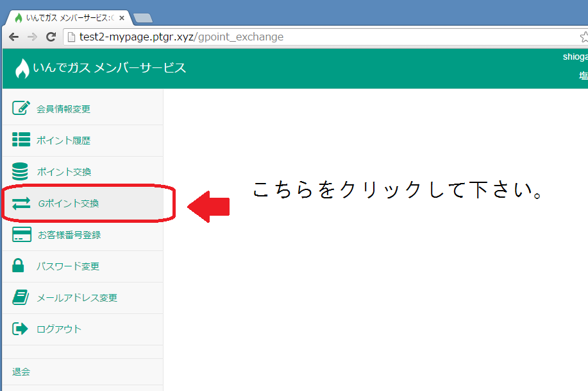Viewport: 588px width, 391px height.
Task: Click the pencil icon for 会員情報変更
Action: tap(21, 109)
